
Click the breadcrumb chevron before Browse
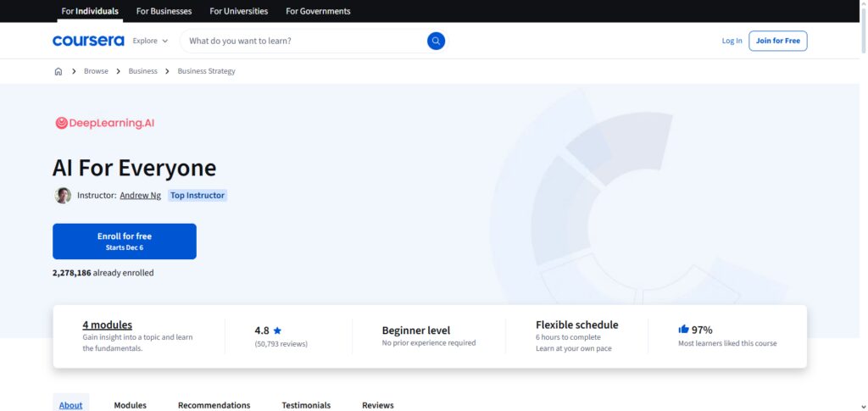coord(74,71)
